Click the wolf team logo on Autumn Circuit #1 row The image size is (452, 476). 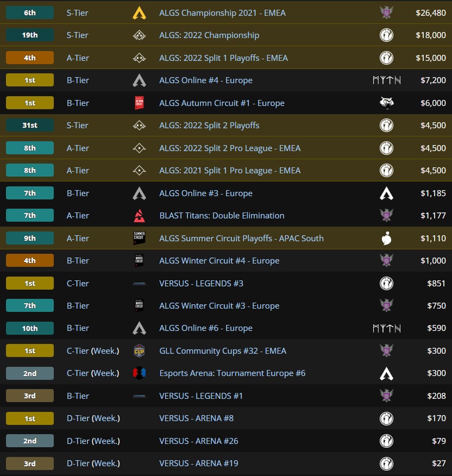[x=386, y=103]
